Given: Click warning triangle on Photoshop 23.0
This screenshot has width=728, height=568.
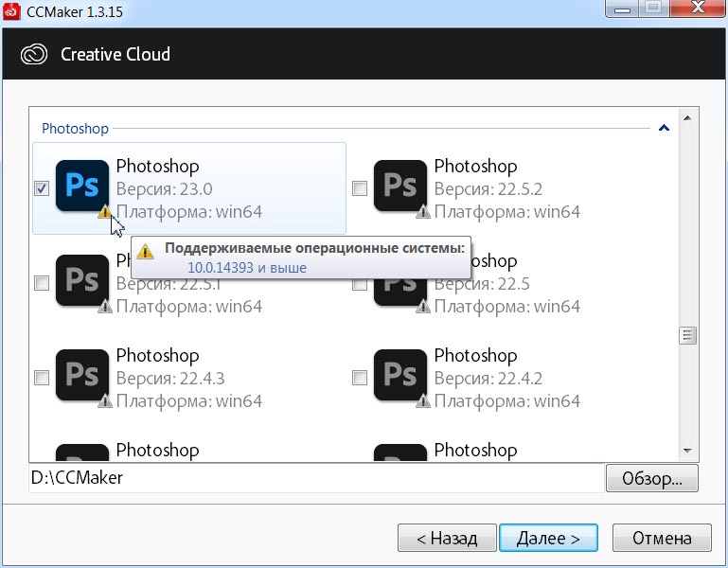Looking at the screenshot, I should 104,212.
